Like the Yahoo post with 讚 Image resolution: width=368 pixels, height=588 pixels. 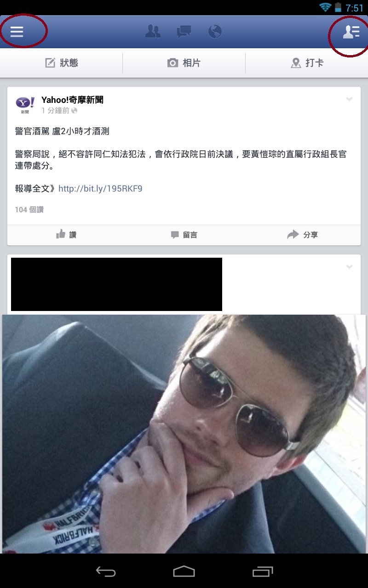[x=66, y=235]
